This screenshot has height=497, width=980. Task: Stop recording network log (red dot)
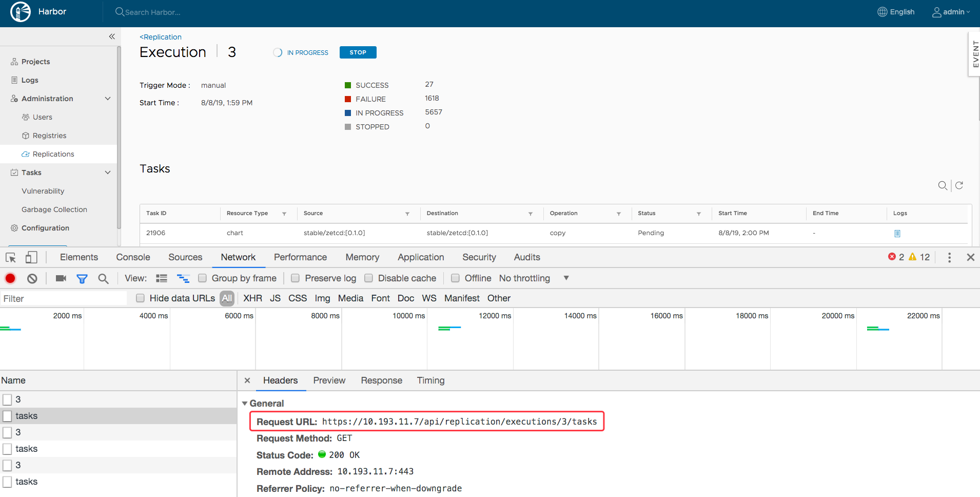(10, 278)
